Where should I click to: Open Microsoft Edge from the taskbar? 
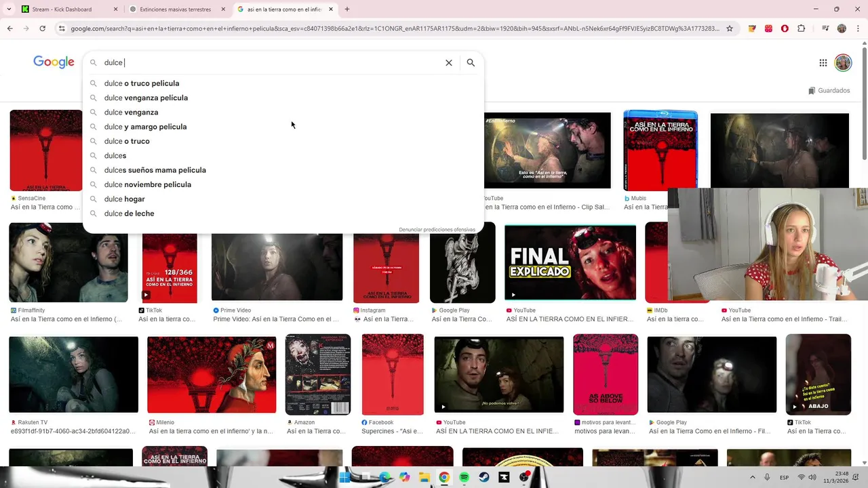[384, 477]
